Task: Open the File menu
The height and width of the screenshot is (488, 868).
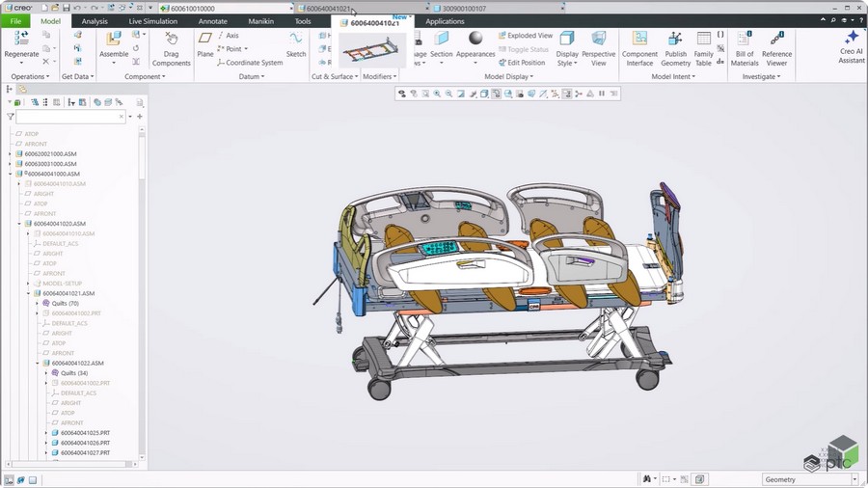Action: tap(15, 21)
